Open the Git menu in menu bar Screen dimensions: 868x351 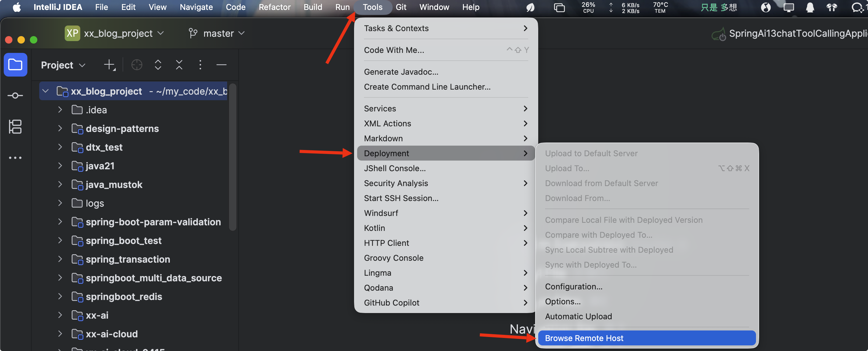click(x=401, y=7)
